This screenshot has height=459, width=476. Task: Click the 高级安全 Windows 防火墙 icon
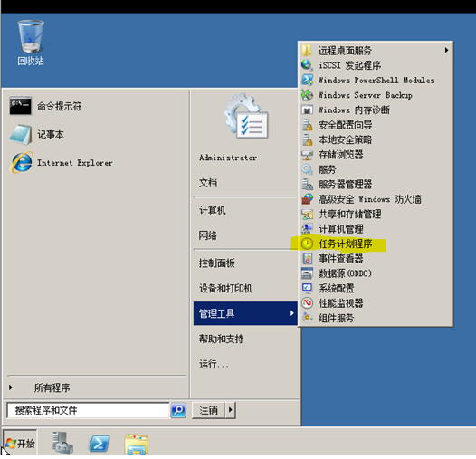coord(307,199)
